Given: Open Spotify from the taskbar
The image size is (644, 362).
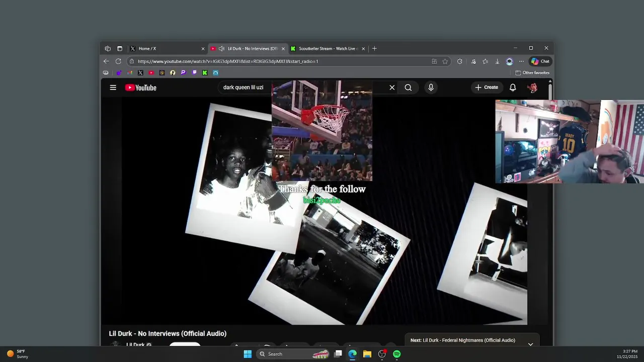Looking at the screenshot, I should (x=397, y=354).
